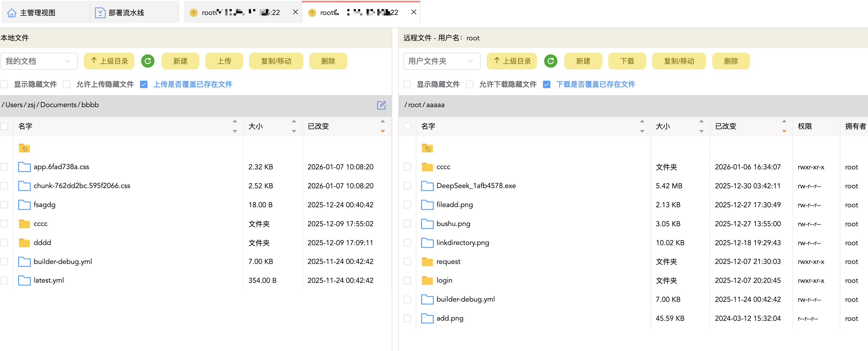Enable local 显示隐藏文件 checkbox
The height and width of the screenshot is (351, 868).
click(4, 84)
